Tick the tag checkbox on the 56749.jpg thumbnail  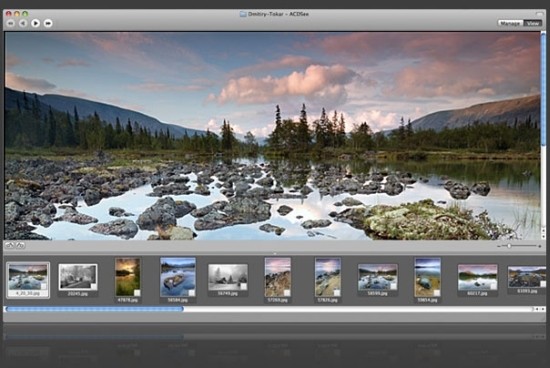[243, 287]
